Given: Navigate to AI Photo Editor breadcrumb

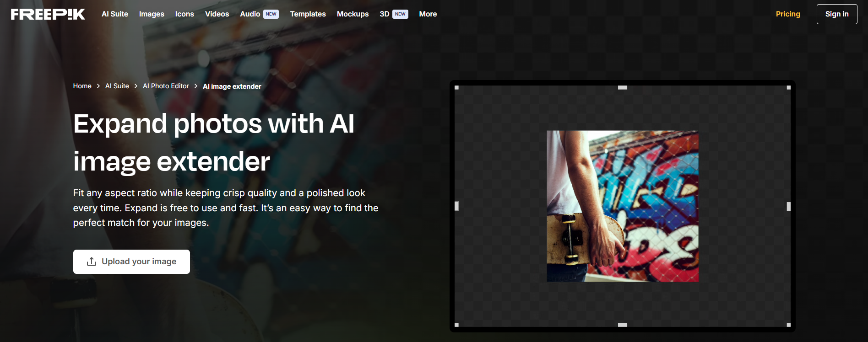Looking at the screenshot, I should [x=166, y=86].
